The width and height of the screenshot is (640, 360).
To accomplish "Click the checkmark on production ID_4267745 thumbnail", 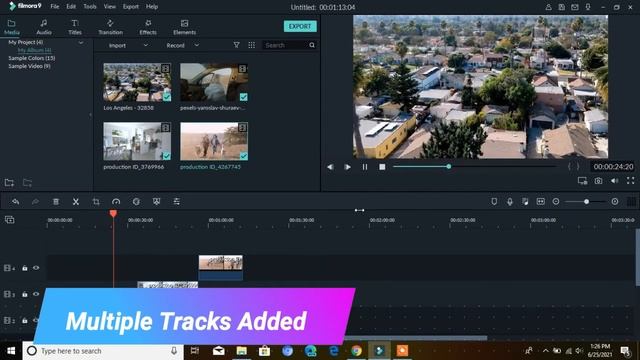I will [x=243, y=156].
